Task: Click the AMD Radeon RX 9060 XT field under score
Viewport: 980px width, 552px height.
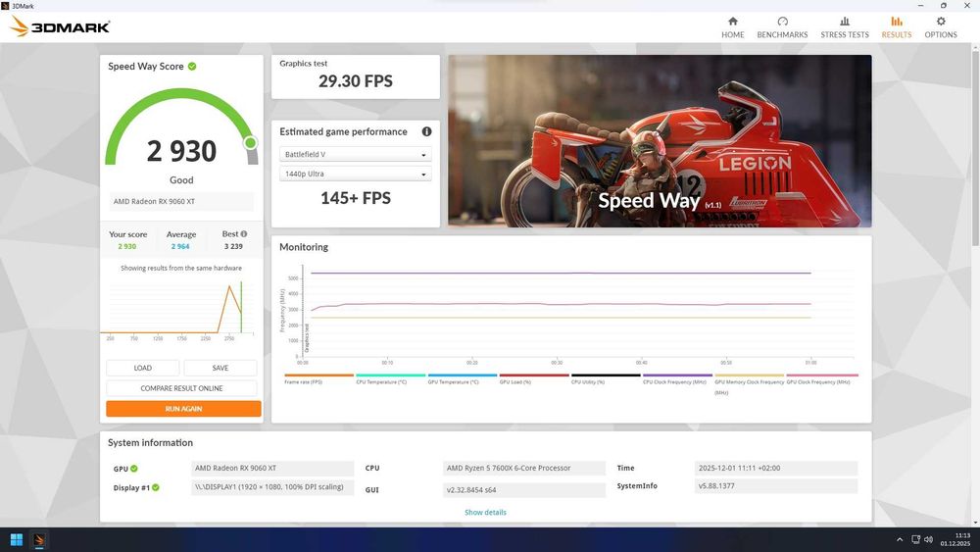Action: click(181, 201)
